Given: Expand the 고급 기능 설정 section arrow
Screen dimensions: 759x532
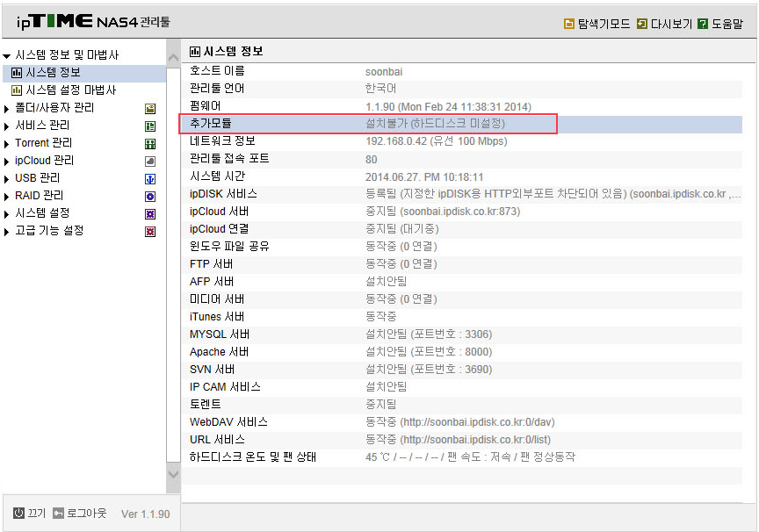Looking at the screenshot, I should coord(6,232).
